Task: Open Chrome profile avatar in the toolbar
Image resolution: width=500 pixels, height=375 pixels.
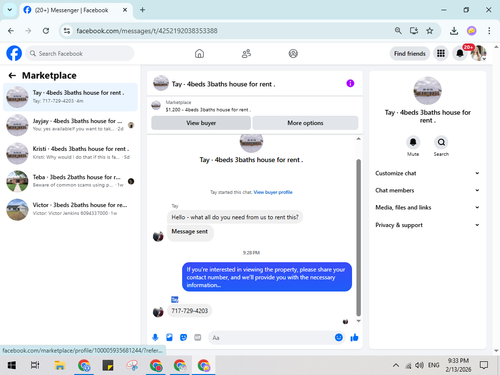Action: tap(471, 31)
